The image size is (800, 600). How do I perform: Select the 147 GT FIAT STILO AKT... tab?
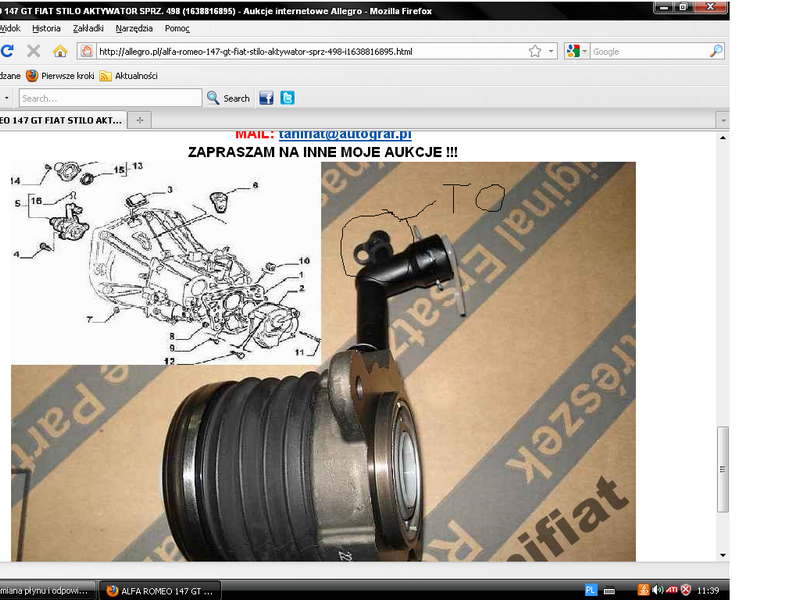pos(61,120)
